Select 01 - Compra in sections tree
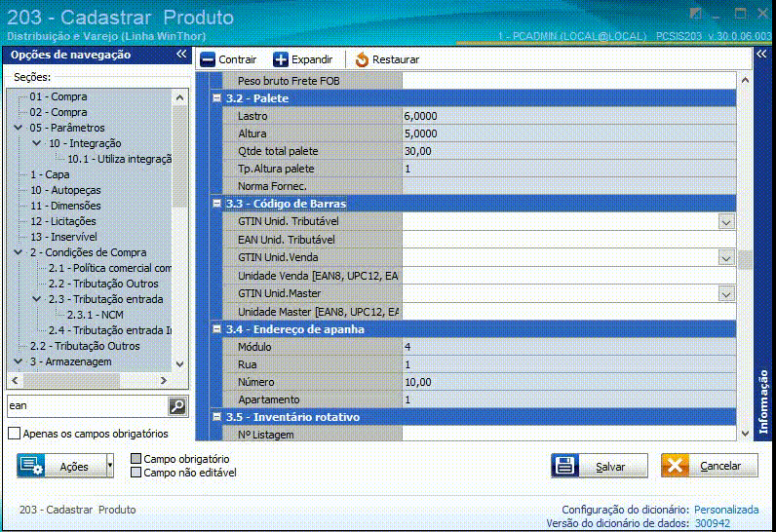 58,96
